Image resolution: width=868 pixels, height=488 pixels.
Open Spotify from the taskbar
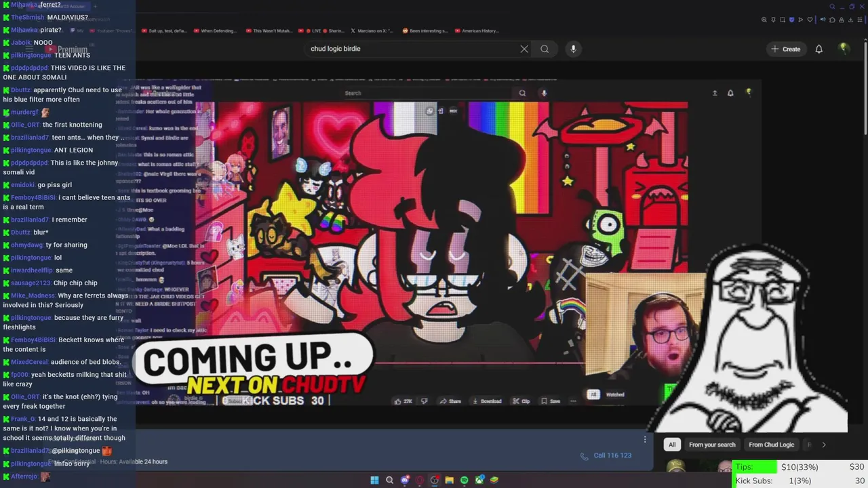click(x=465, y=480)
